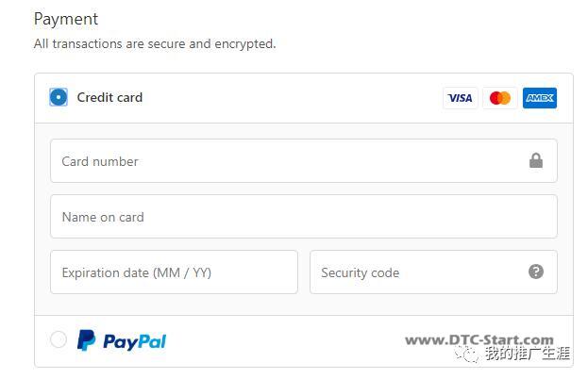Click the PayPal double-P emblem
Viewport: 588px width, 379px height.
coord(86,340)
